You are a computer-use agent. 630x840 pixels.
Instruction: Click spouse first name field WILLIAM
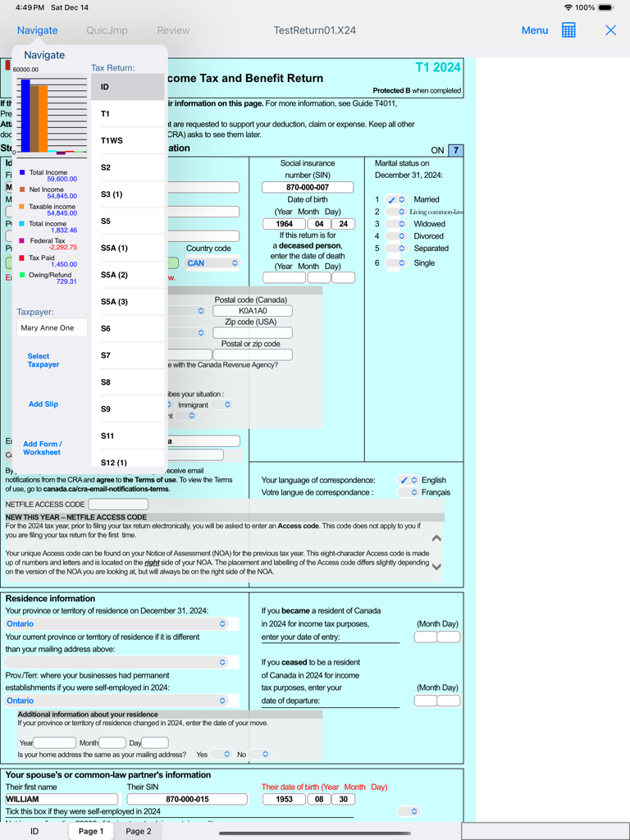click(x=62, y=799)
